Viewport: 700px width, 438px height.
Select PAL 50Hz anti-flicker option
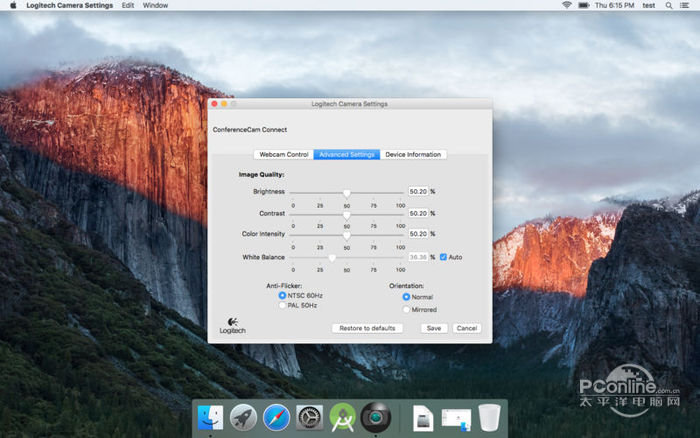coord(283,305)
